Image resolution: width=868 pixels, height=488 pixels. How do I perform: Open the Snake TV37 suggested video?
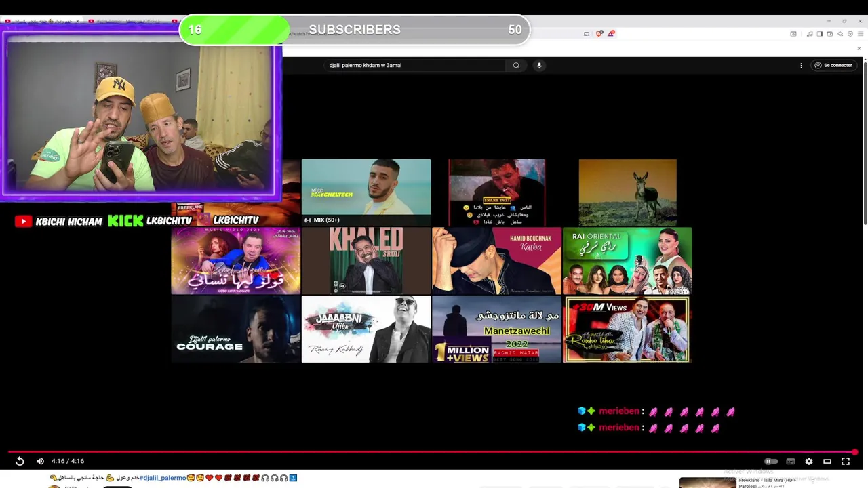click(496, 192)
